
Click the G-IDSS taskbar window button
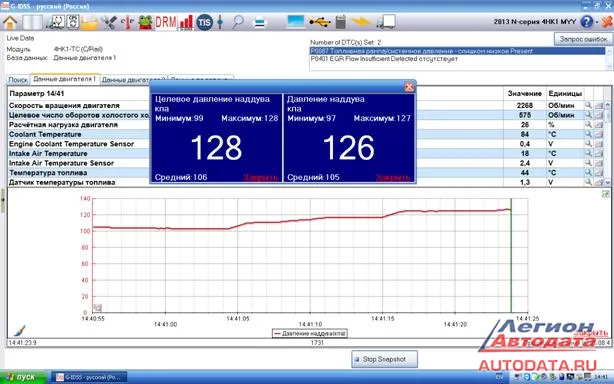[x=89, y=377]
